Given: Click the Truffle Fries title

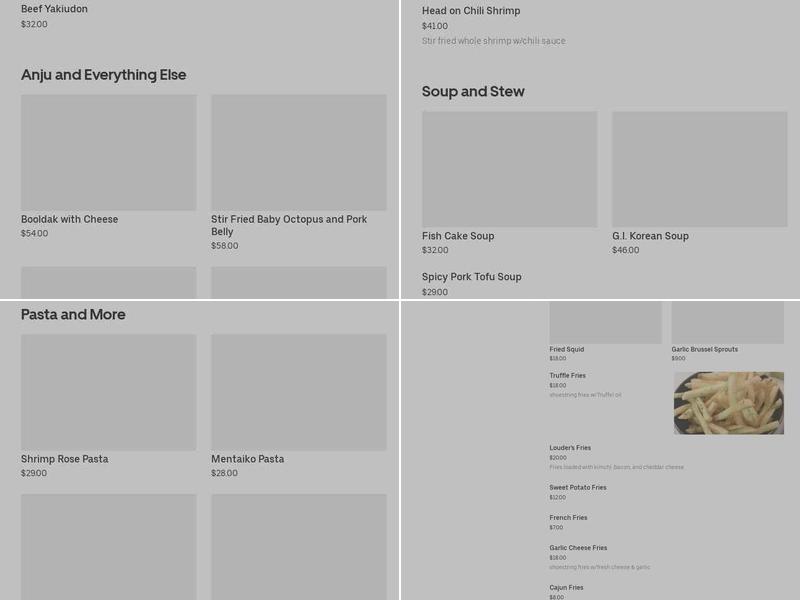Looking at the screenshot, I should click(567, 376).
